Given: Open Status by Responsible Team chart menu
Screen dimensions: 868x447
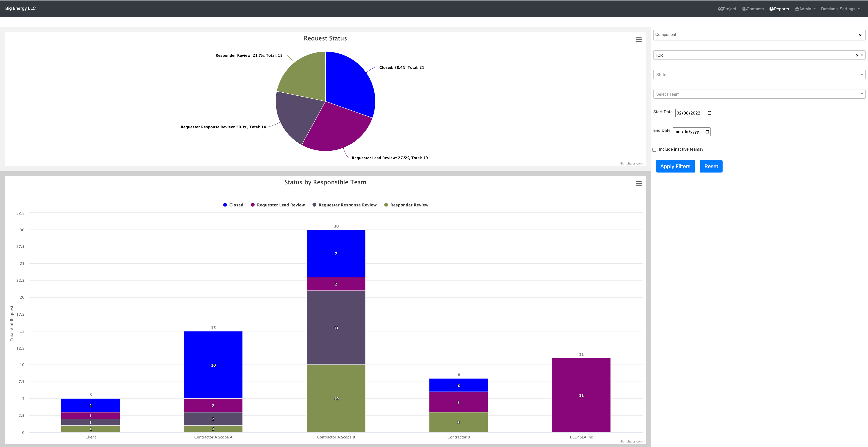Looking at the screenshot, I should pyautogui.click(x=638, y=184).
